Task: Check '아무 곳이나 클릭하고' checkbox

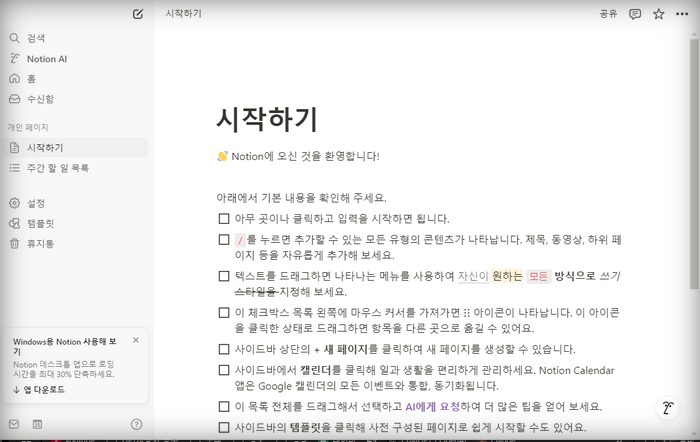Action: 224,219
